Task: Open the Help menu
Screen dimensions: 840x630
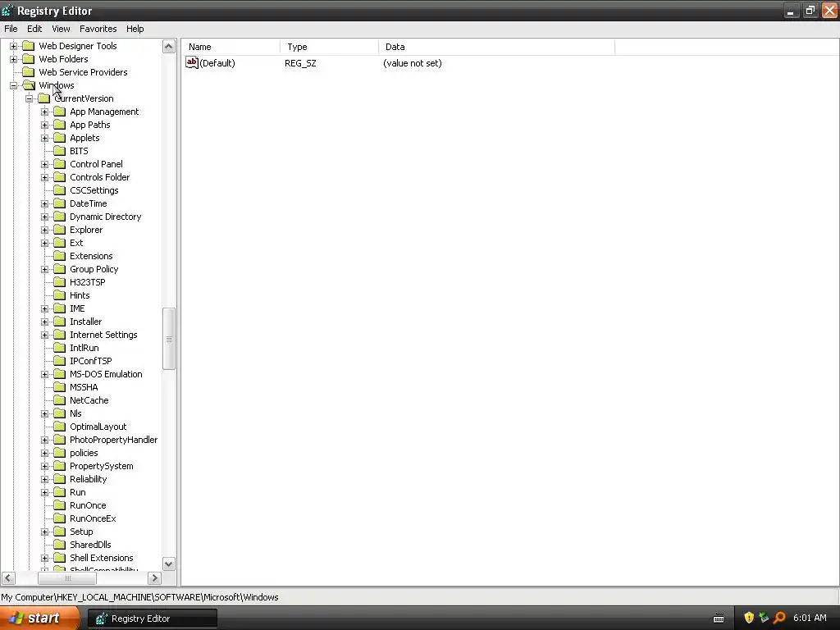Action: coord(135,29)
